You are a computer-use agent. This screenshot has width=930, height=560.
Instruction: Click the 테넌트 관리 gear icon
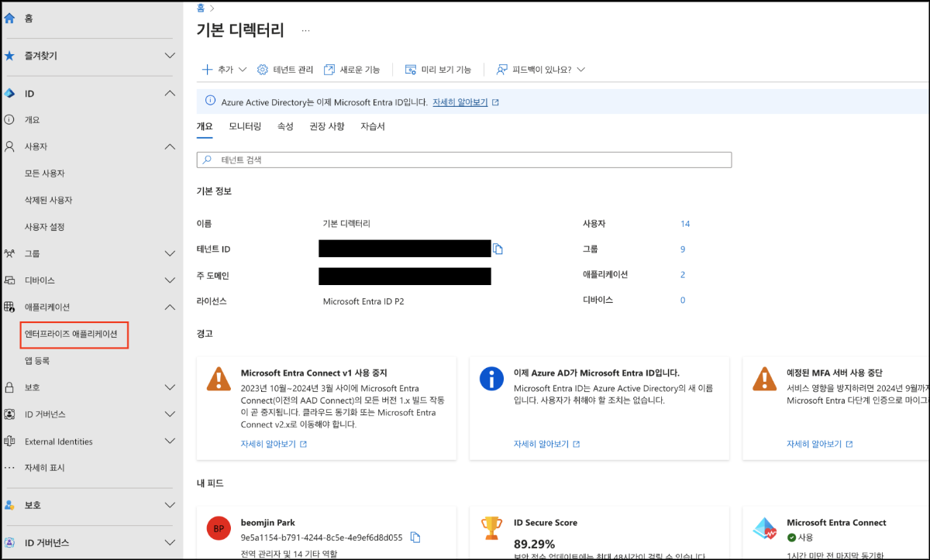coord(263,70)
